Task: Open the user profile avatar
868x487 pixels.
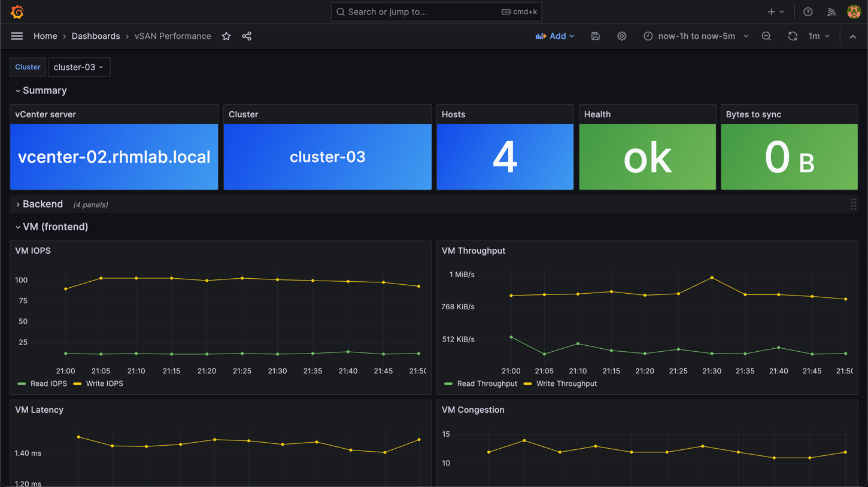Action: tap(854, 12)
